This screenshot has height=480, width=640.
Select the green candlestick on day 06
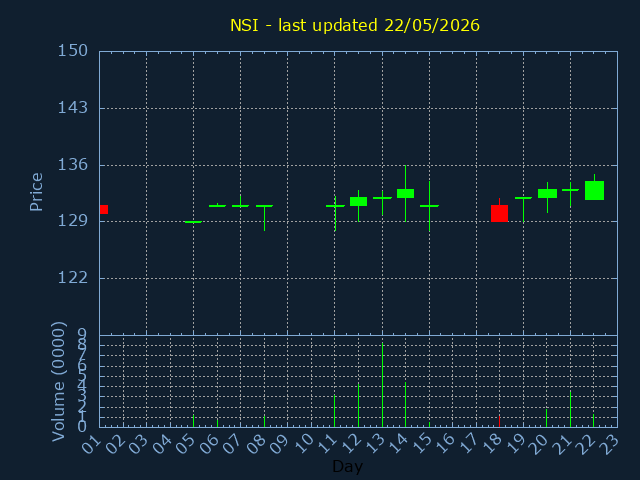point(217,206)
